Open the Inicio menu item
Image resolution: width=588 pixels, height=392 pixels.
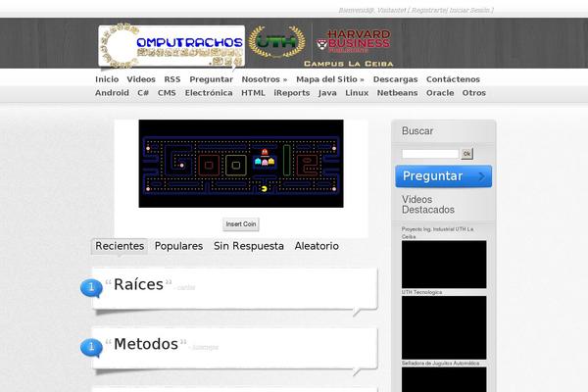pyautogui.click(x=107, y=79)
